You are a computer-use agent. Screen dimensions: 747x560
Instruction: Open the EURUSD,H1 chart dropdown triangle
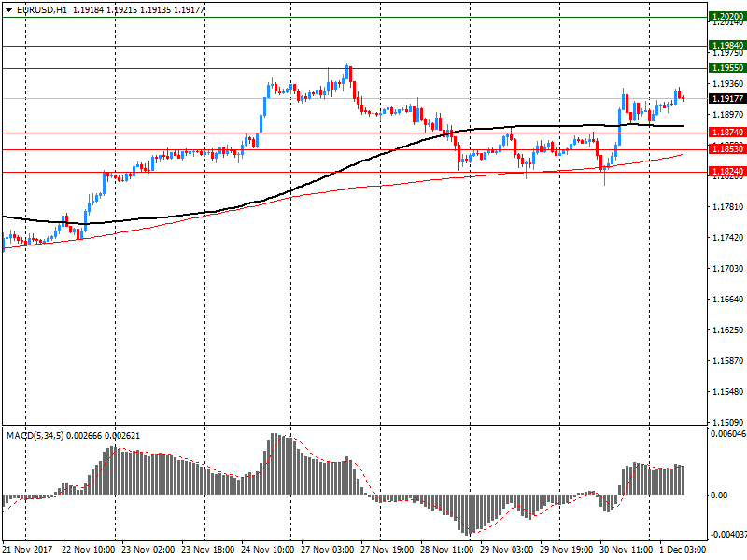tap(8, 10)
